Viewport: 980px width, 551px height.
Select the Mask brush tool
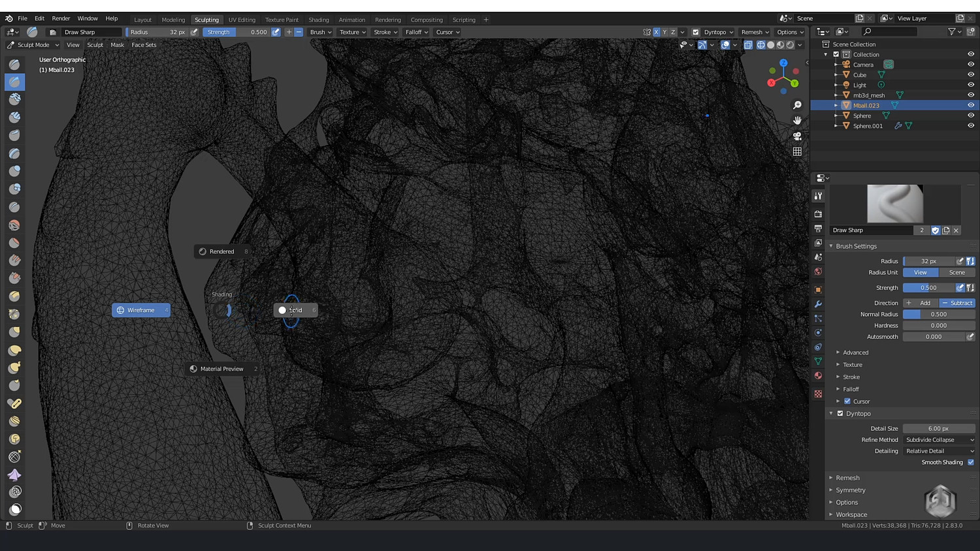pyautogui.click(x=14, y=509)
